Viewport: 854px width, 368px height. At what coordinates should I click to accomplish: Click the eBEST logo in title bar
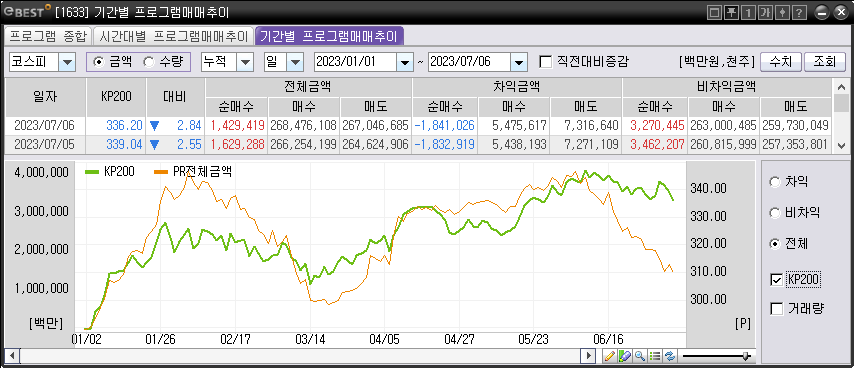click(26, 11)
